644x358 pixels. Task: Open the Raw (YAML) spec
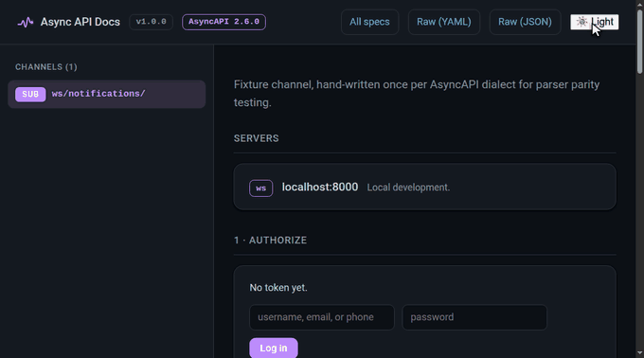click(444, 22)
